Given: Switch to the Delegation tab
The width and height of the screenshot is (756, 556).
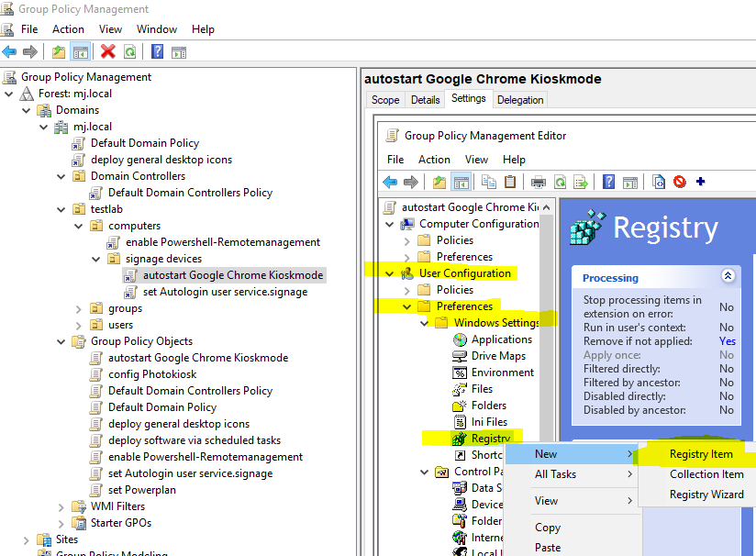Looking at the screenshot, I should (x=520, y=100).
